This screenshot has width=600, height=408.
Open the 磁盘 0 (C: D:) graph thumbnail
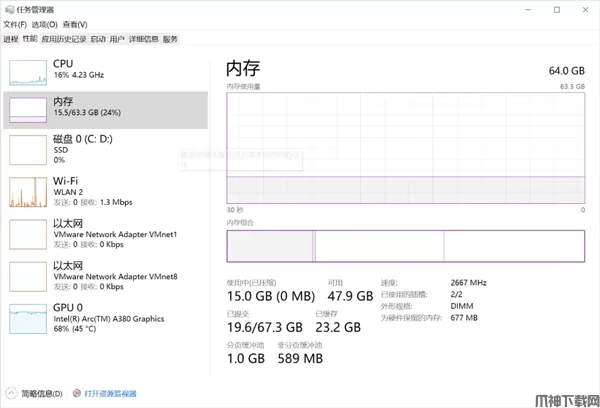[x=27, y=149]
